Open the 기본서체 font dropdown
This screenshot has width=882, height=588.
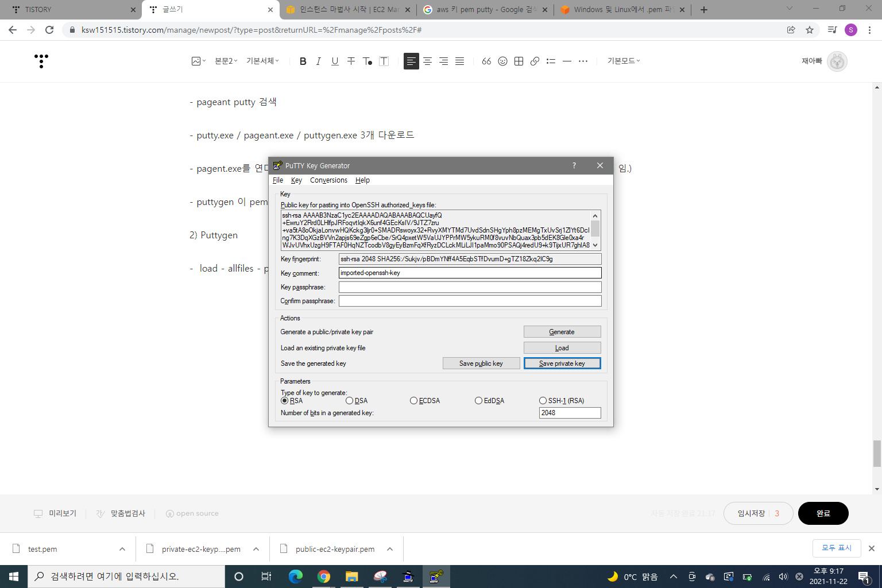(x=262, y=61)
